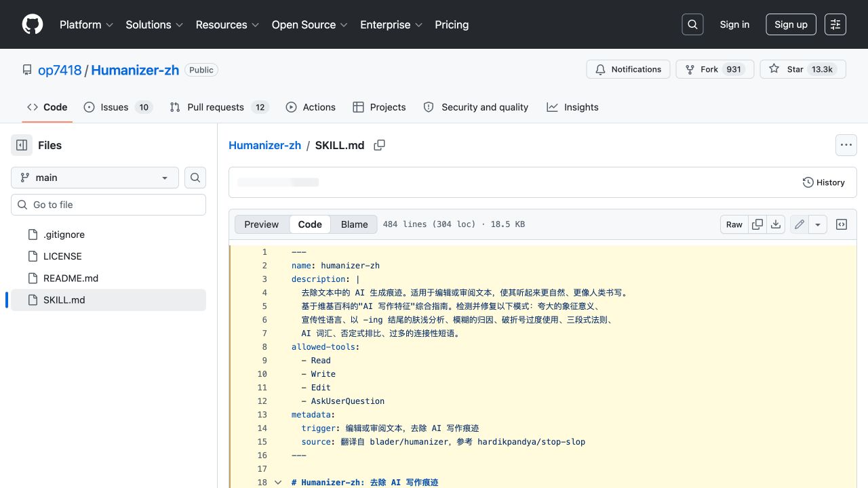
Task: Click the Notifications button
Action: coord(629,69)
